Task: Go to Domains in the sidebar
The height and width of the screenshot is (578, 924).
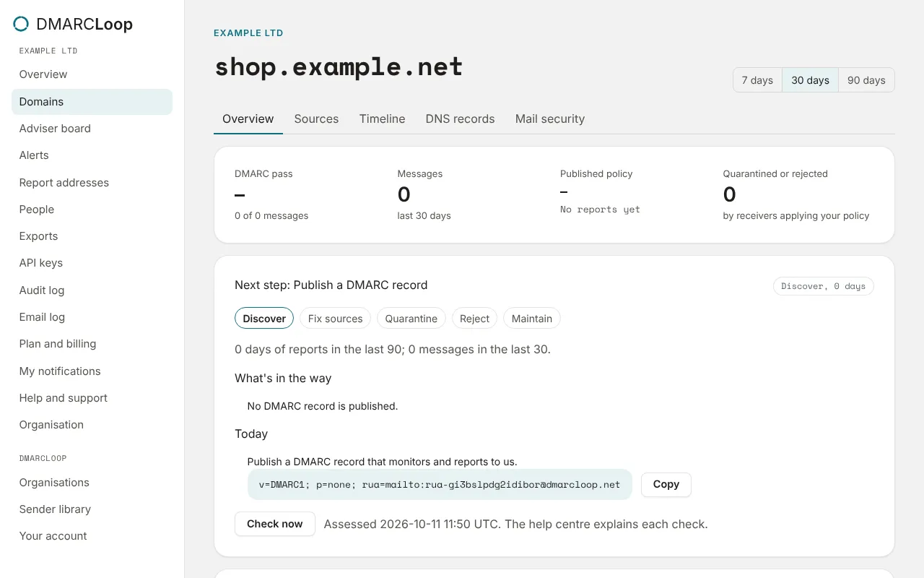Action: (x=92, y=102)
